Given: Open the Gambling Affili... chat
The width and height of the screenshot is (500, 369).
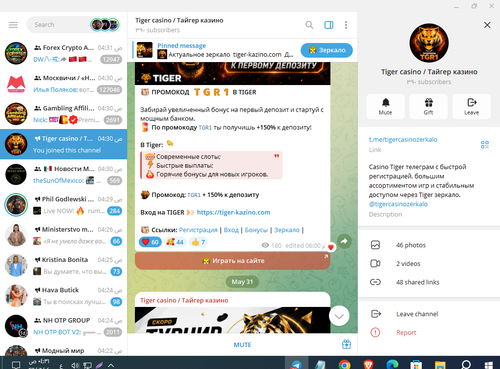Looking at the screenshot, I should pyautogui.click(x=63, y=114).
